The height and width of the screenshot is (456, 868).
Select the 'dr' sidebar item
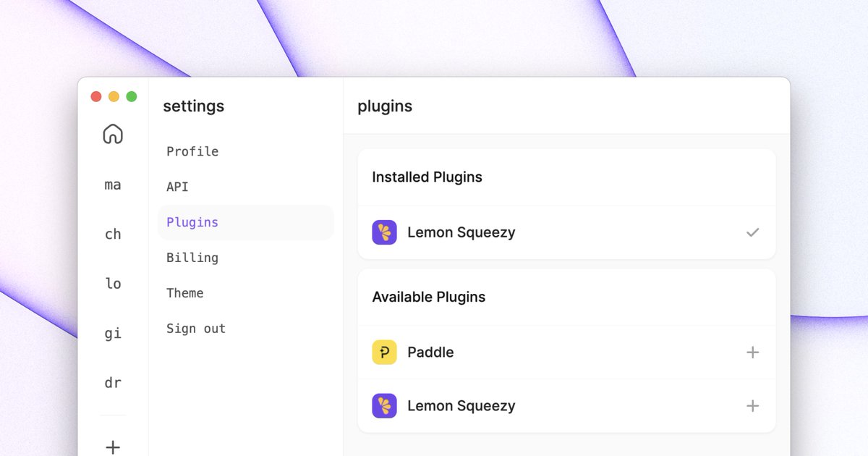pos(113,383)
